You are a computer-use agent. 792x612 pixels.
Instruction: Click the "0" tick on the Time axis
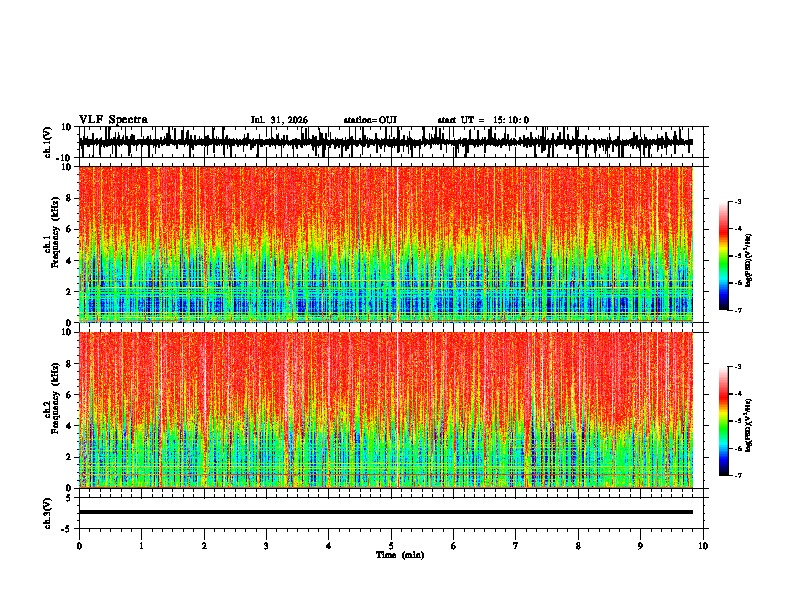(x=79, y=546)
